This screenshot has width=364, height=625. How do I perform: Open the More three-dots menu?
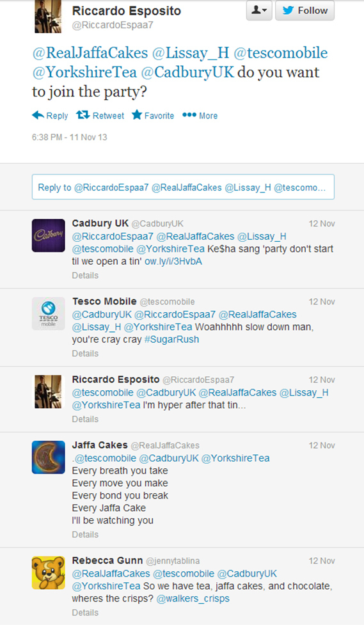(189, 115)
